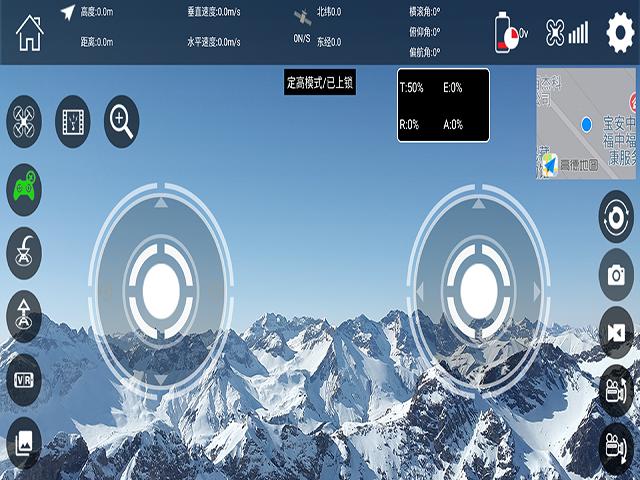Tap the T/E/R/A channel values panel
Image resolution: width=640 pixels, height=480 pixels.
tap(443, 106)
